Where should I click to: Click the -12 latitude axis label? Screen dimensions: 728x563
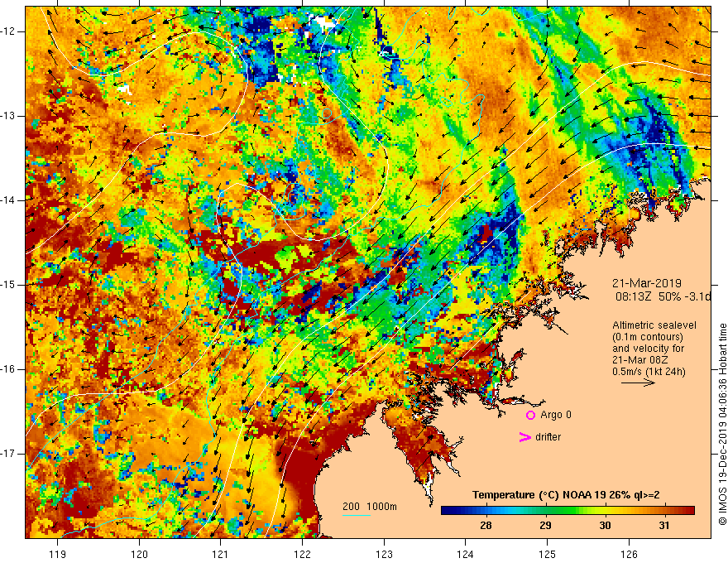[x=8, y=31]
